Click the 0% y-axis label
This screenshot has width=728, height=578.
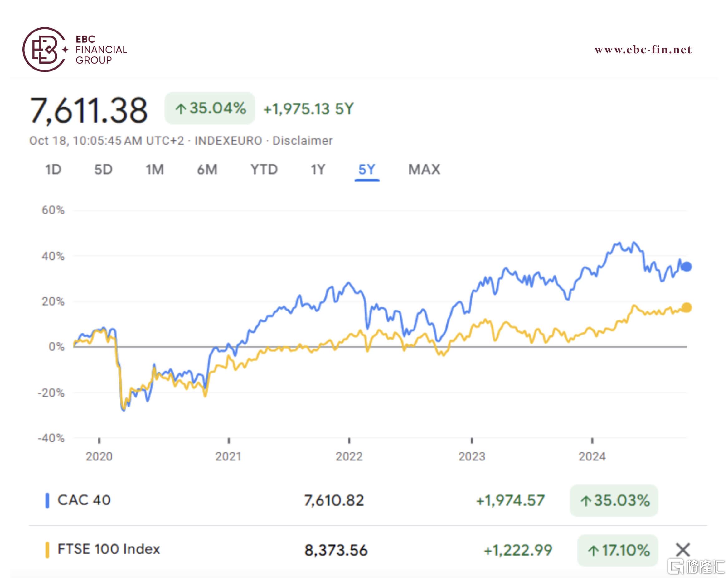56,347
